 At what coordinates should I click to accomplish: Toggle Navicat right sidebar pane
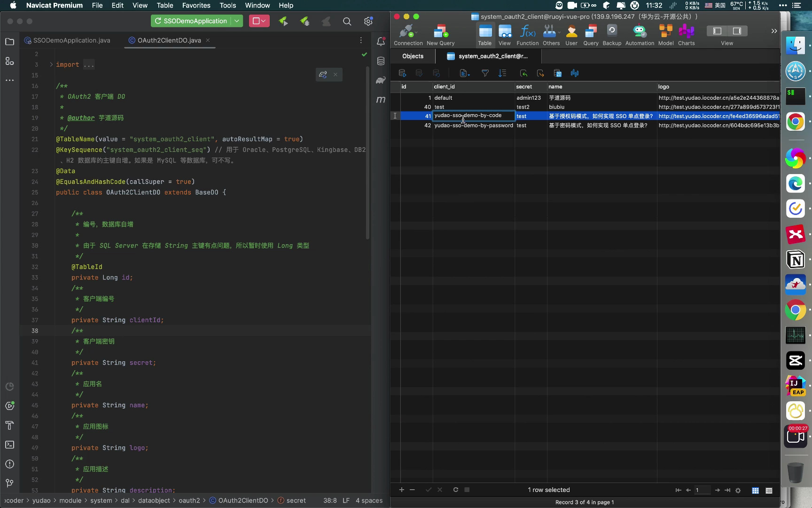coord(737,31)
